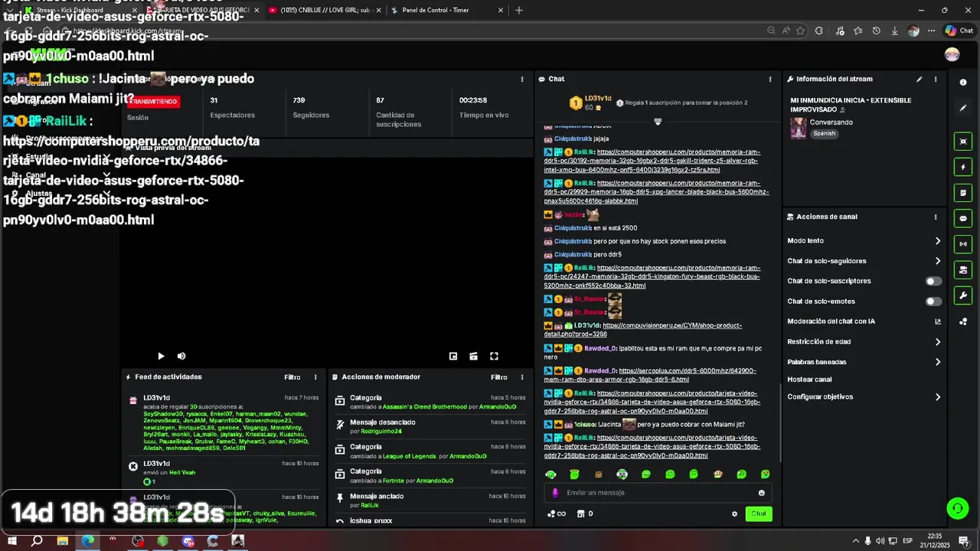This screenshot has width=980, height=551.
Task: Click the Conversando category thumbnail
Action: (x=799, y=128)
